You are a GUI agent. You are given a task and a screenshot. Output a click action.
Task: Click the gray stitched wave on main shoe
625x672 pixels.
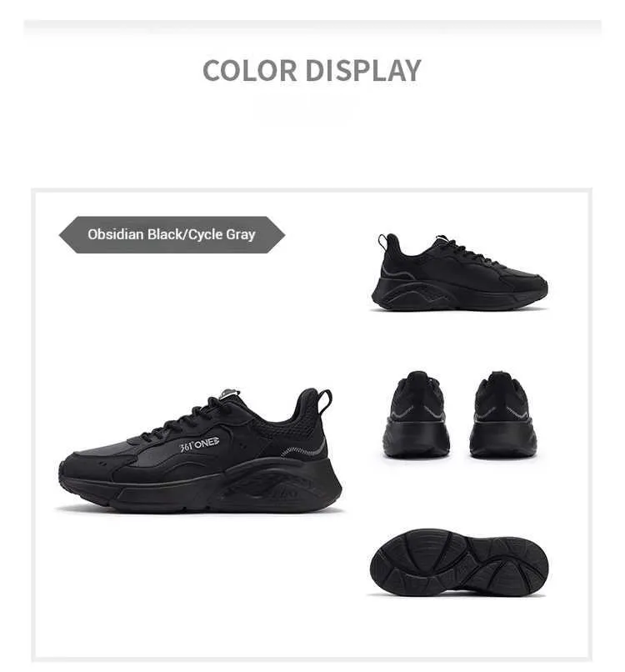tap(302, 450)
